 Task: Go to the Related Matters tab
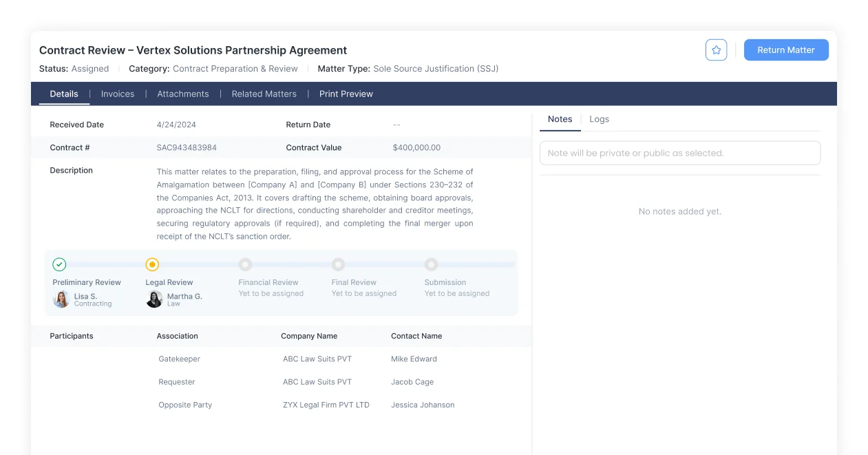coord(264,94)
